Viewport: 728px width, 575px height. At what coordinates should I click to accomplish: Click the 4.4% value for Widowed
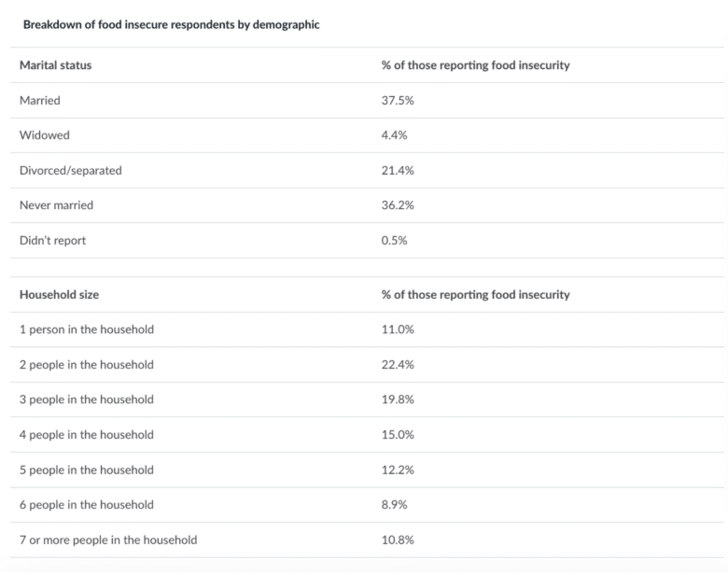tap(395, 135)
